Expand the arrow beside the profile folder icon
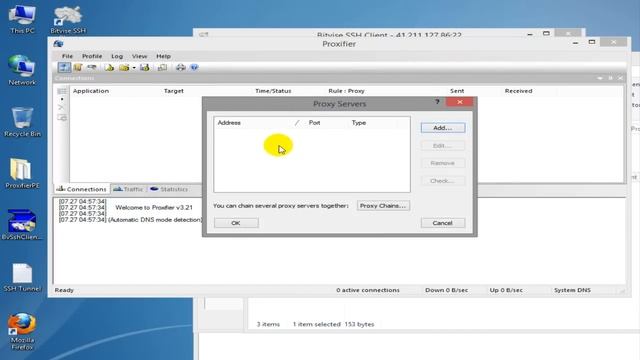640x360 pixels. (134, 68)
